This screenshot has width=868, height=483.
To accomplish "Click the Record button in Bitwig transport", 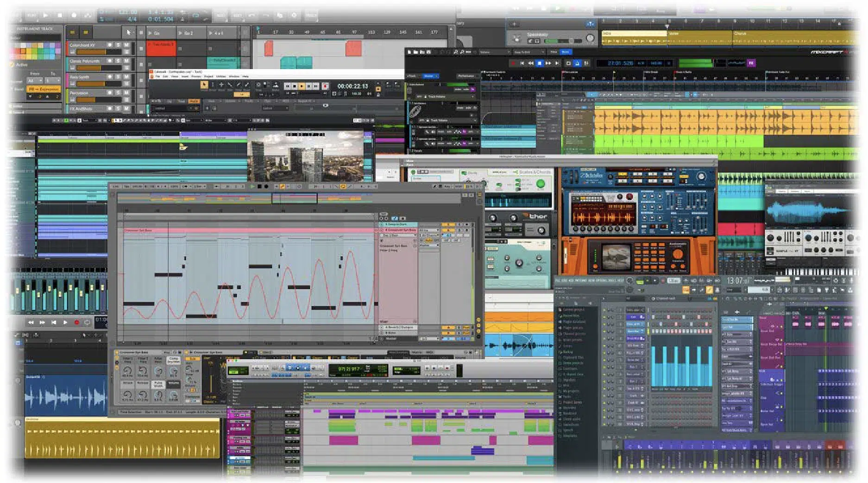I will 74,15.
